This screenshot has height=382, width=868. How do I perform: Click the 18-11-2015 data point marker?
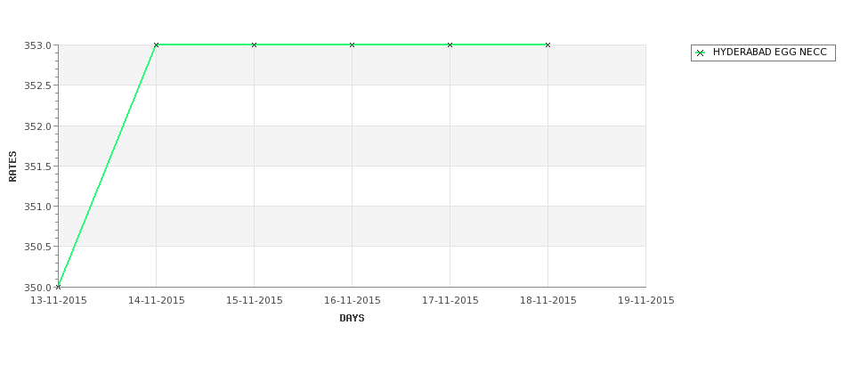click(x=548, y=45)
